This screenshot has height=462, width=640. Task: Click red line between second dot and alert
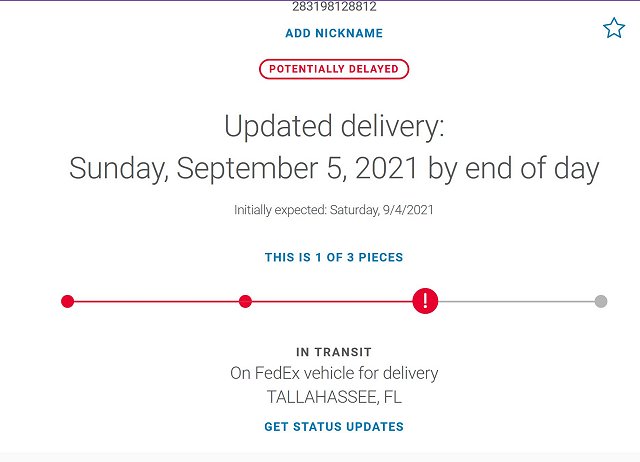pos(332,302)
